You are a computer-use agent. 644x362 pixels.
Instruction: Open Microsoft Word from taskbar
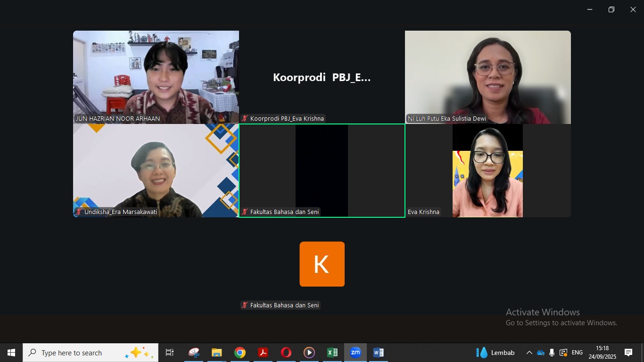pos(378,353)
